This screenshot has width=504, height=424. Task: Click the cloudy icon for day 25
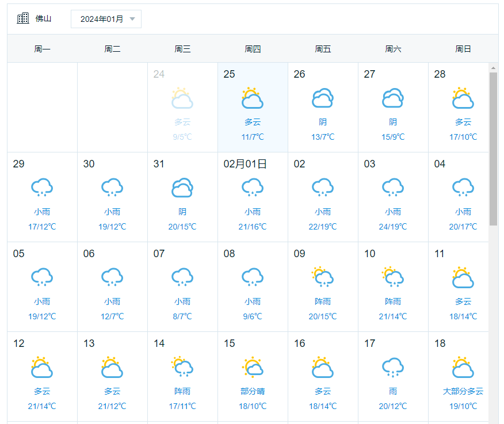[253, 98]
